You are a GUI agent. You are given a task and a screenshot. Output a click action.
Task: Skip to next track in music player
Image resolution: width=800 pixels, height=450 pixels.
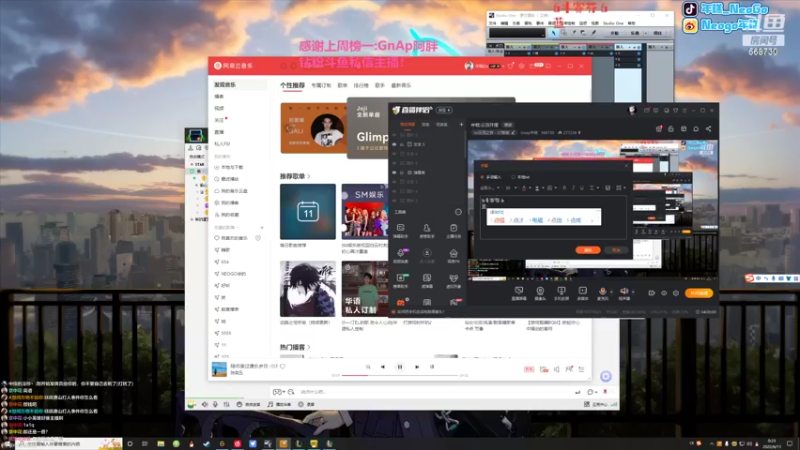click(417, 366)
